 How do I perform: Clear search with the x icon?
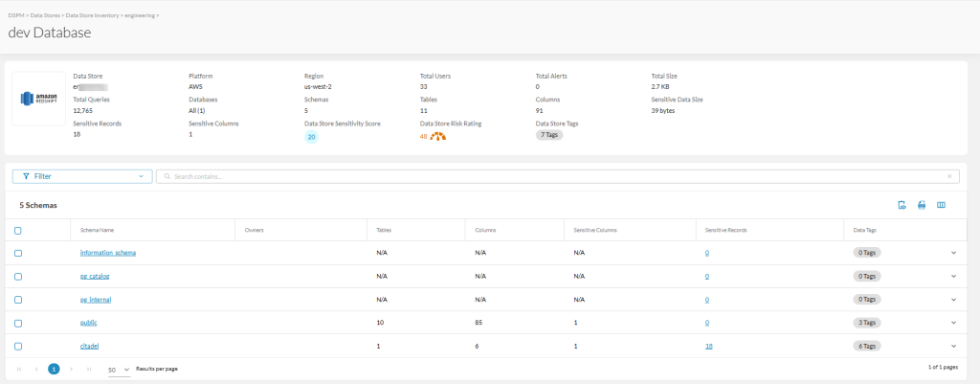[949, 176]
